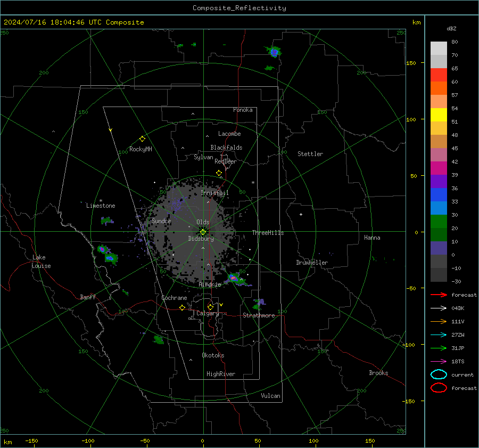This screenshot has height=448, width=479.
Task: Click the white plus marker east of ThreeHills
Action: (x=301, y=214)
